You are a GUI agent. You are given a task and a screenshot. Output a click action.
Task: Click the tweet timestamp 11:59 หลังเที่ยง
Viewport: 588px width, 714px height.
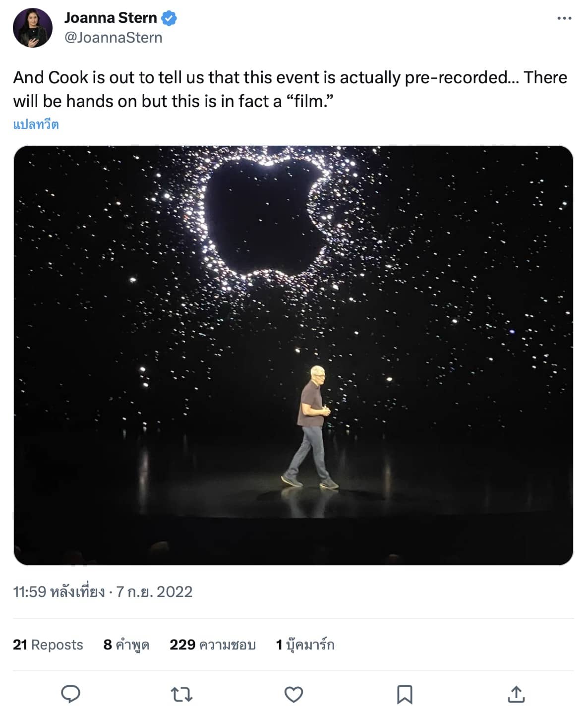tap(59, 592)
